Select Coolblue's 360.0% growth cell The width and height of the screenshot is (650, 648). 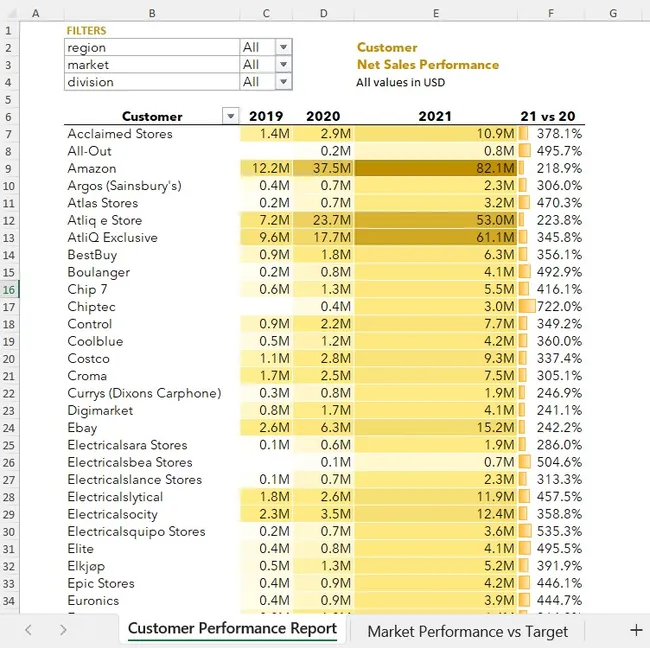point(551,341)
